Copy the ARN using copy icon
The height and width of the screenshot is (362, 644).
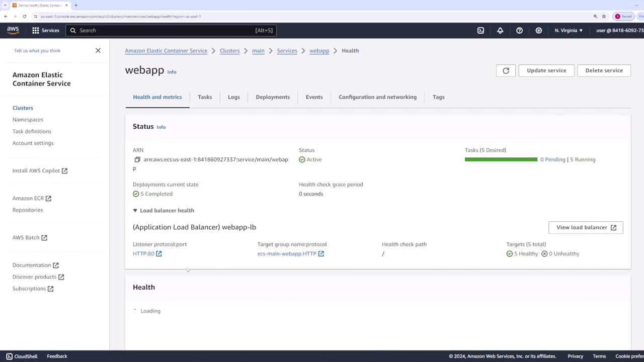coord(137,160)
